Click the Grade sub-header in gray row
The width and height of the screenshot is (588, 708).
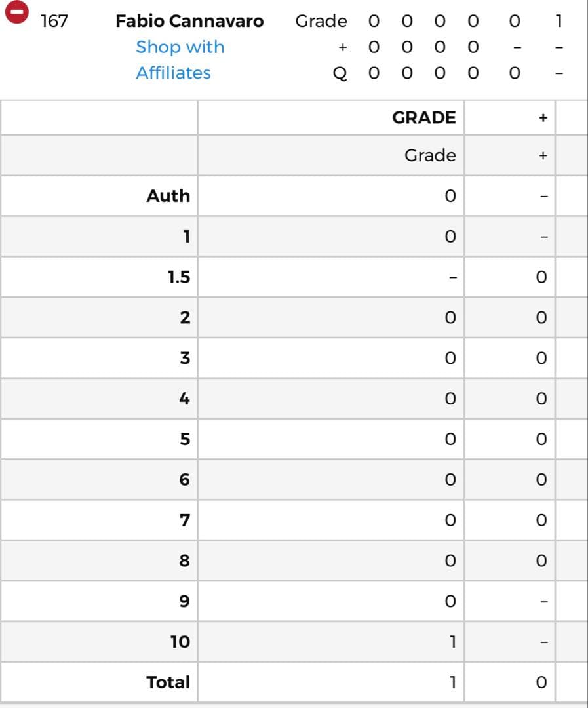click(x=429, y=155)
